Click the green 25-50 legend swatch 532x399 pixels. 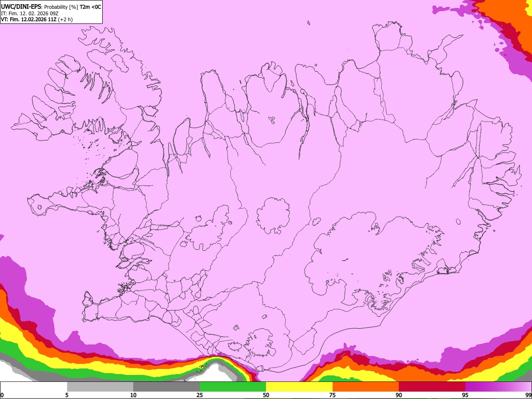pyautogui.click(x=233, y=387)
